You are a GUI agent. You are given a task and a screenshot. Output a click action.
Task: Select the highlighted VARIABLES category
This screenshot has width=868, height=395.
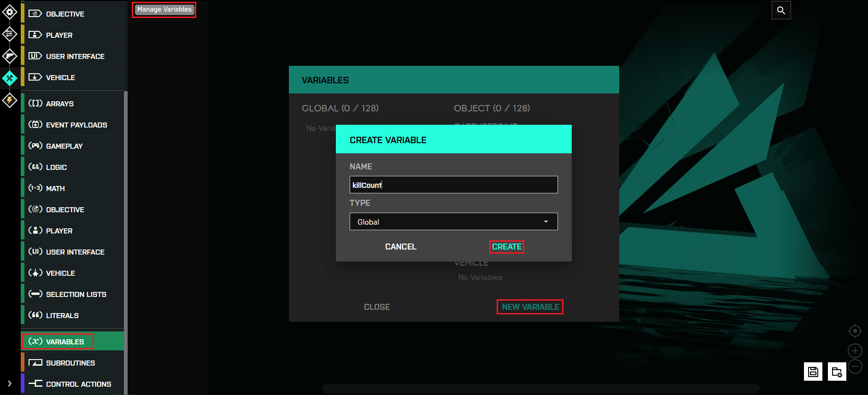click(72, 341)
